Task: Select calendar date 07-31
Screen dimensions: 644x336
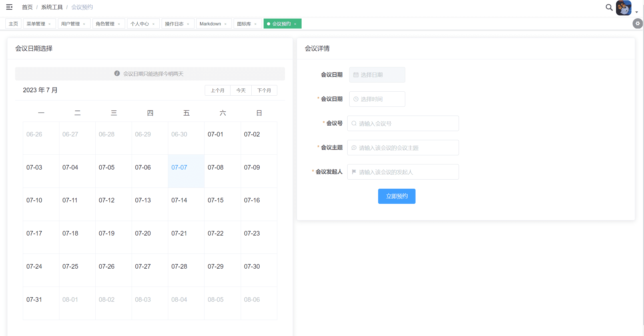Action: 41,303
